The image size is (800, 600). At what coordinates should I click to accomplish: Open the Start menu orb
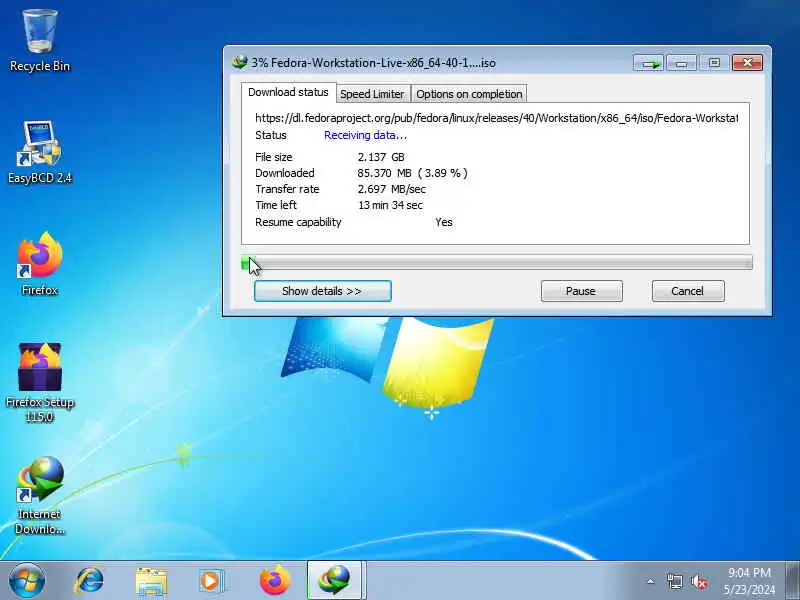[27, 581]
